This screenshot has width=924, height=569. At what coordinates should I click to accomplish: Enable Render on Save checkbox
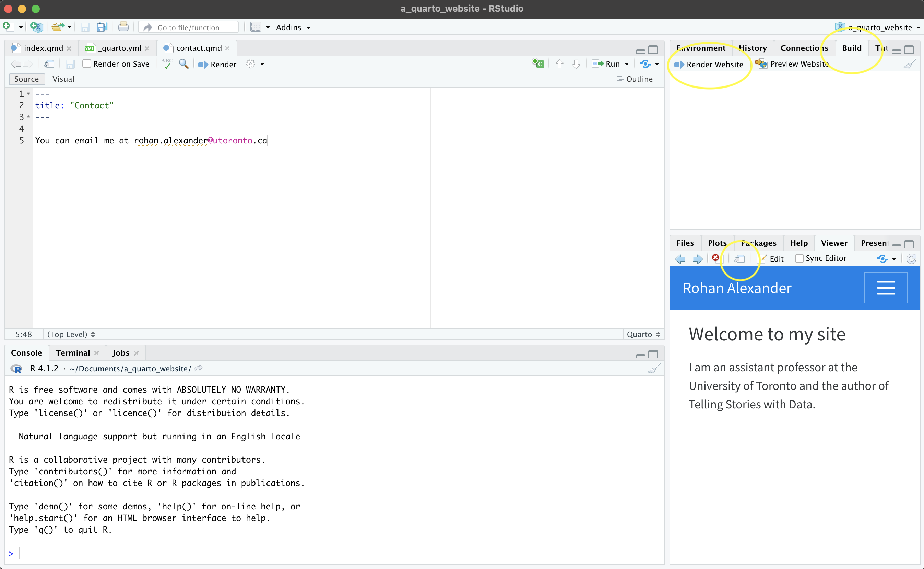tap(87, 64)
